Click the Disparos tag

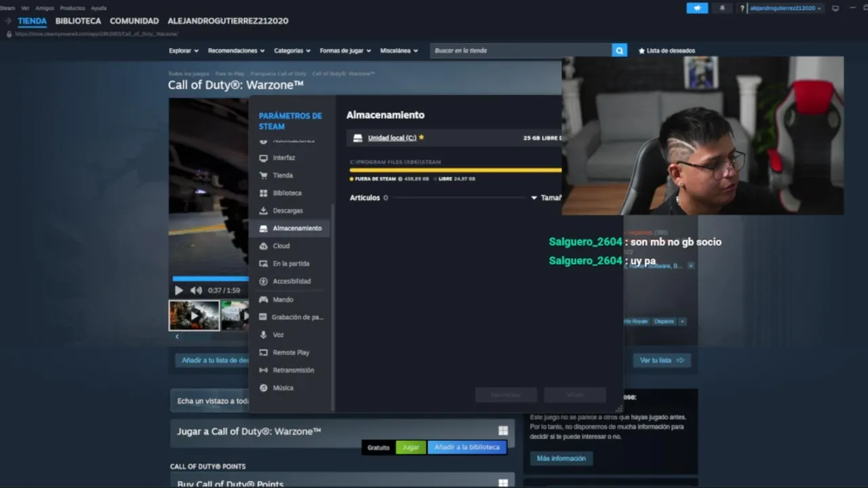(x=664, y=321)
